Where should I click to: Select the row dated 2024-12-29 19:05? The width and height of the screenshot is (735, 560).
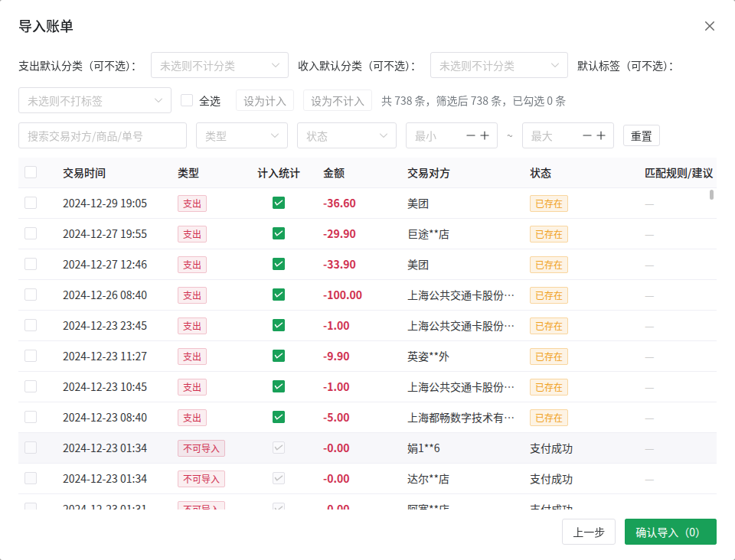coord(31,203)
